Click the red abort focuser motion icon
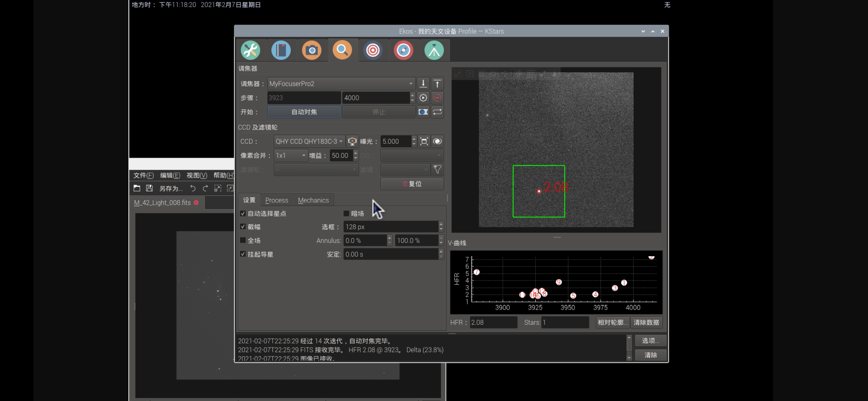This screenshot has height=401, width=868. (437, 98)
